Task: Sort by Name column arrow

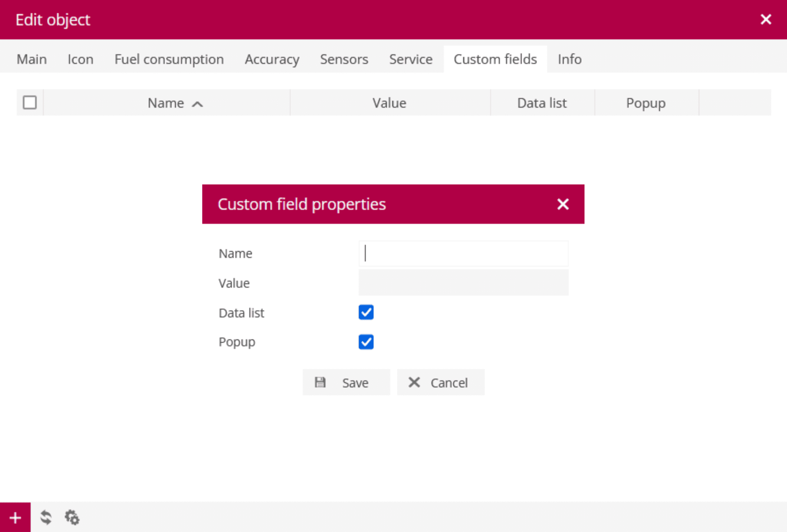Action: pos(198,104)
